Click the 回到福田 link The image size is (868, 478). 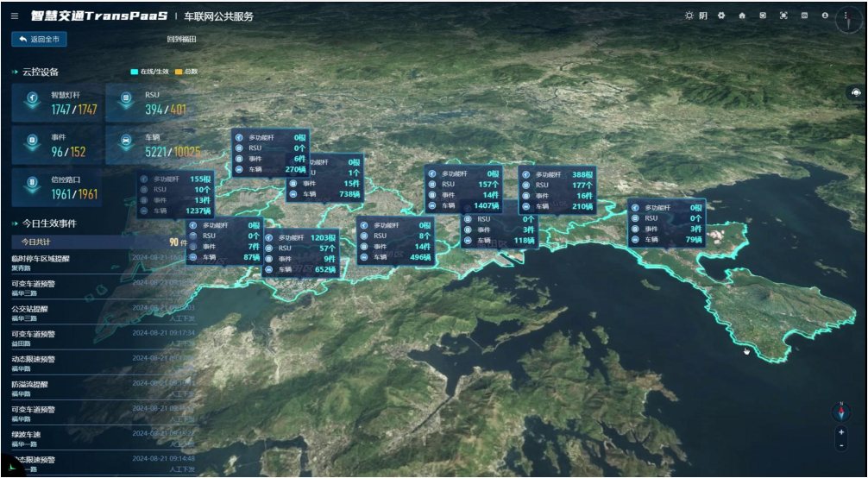click(181, 40)
